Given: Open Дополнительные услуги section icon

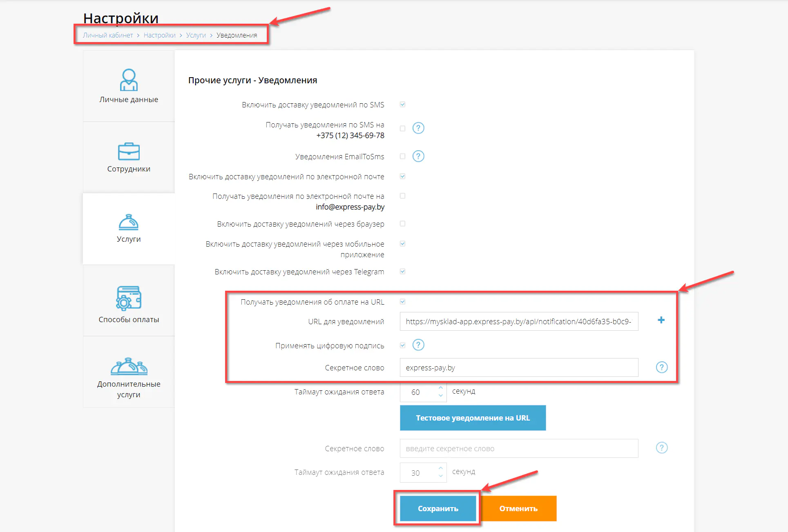Looking at the screenshot, I should pyautogui.click(x=129, y=366).
